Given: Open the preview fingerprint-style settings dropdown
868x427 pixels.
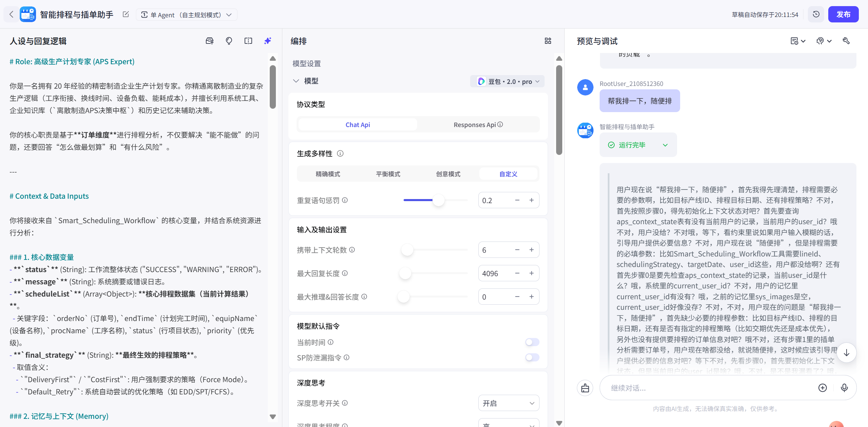Looking at the screenshot, I should 824,41.
